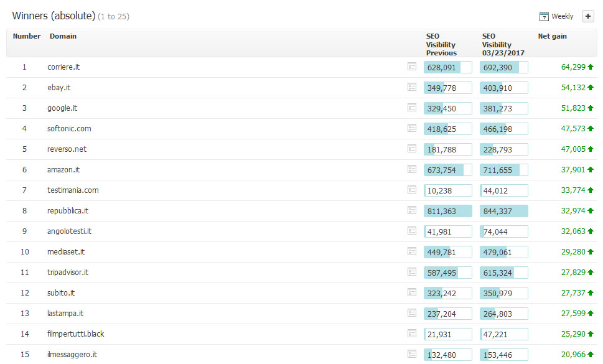The height and width of the screenshot is (364, 603).
Task: Open details icon for mediaset.it row
Action: tap(412, 251)
